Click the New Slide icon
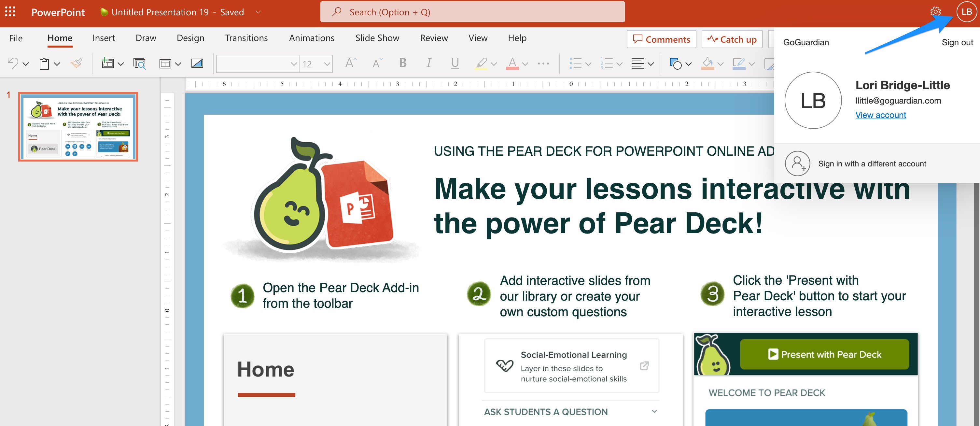The height and width of the screenshot is (426, 980). click(108, 63)
